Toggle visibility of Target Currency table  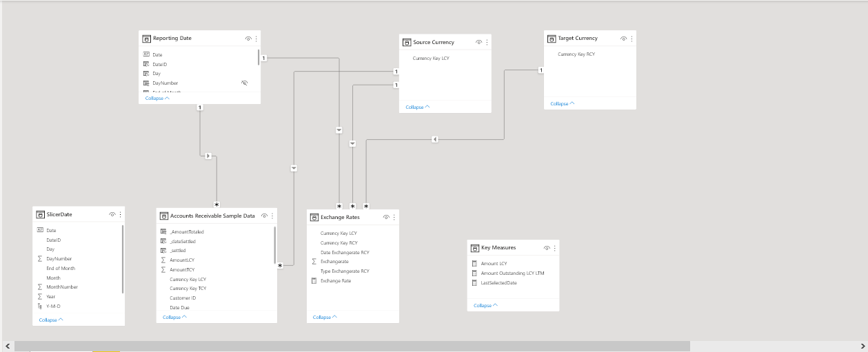(x=623, y=39)
